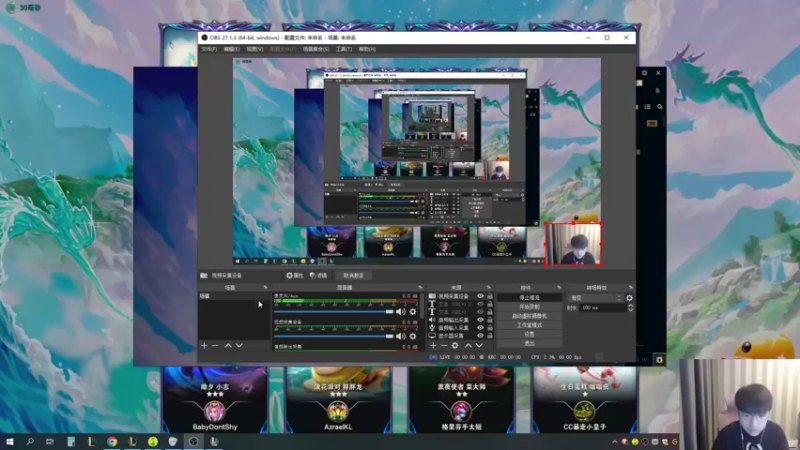Open source properties gear below sources list
Image resolution: width=800 pixels, height=450 pixels.
[x=455, y=345]
